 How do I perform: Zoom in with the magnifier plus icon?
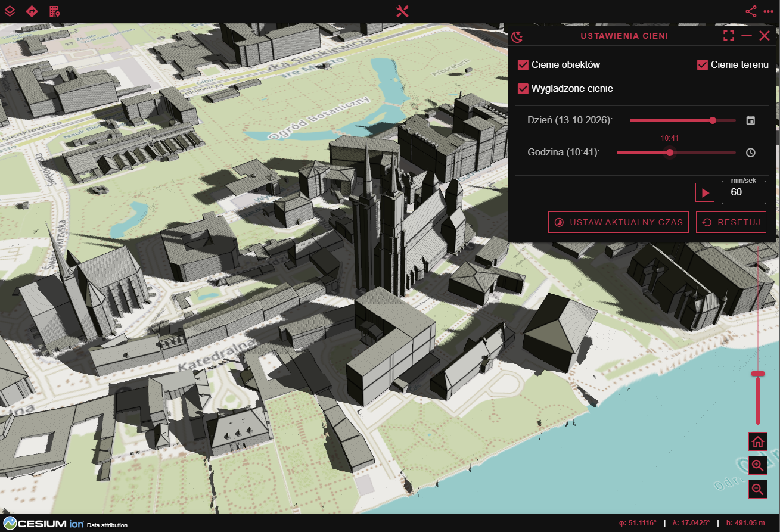(x=758, y=466)
